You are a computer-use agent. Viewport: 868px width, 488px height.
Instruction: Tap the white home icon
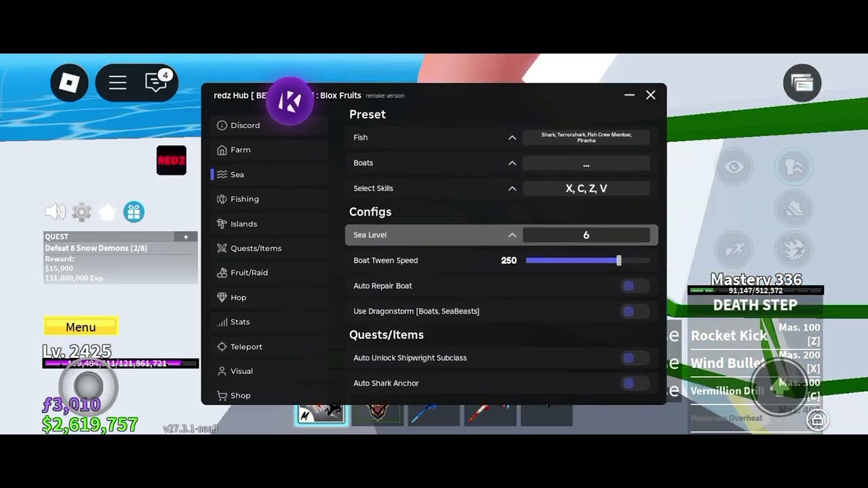(x=107, y=212)
